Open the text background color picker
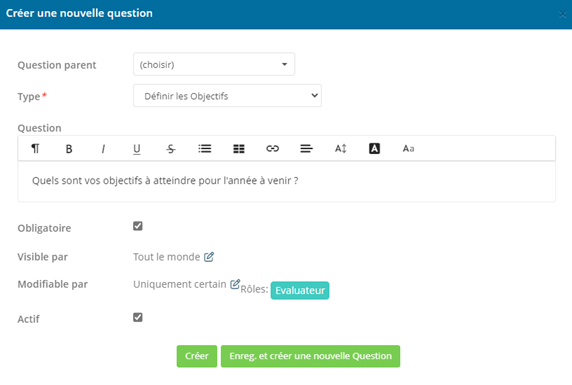 point(374,149)
